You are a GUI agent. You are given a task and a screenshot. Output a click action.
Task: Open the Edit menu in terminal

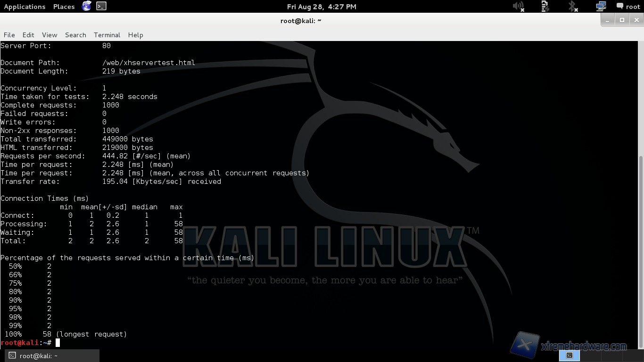pyautogui.click(x=28, y=35)
